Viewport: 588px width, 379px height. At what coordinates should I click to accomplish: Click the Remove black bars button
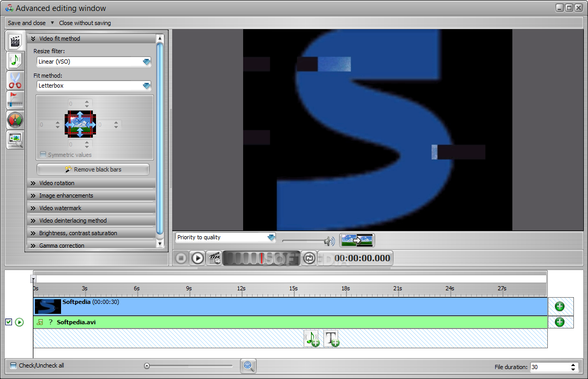(x=93, y=169)
